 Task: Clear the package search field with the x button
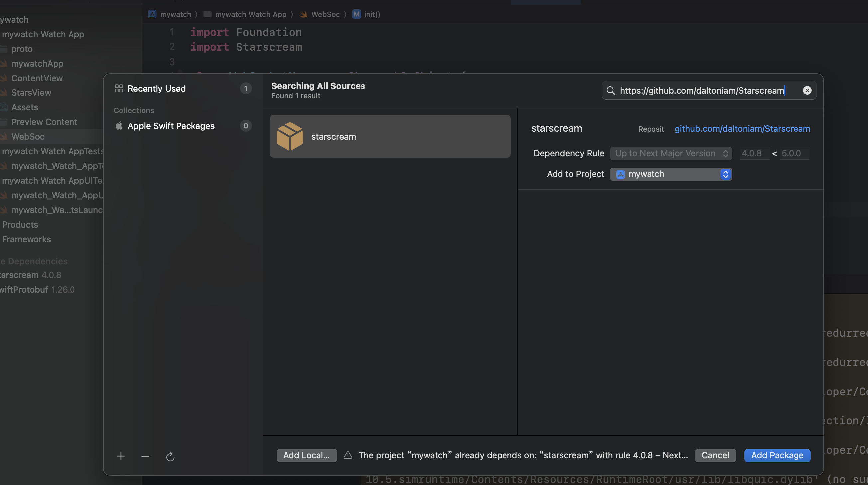pyautogui.click(x=807, y=90)
